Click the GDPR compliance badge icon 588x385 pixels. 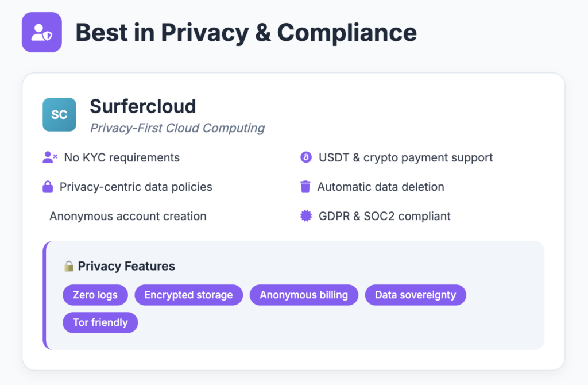click(x=306, y=215)
